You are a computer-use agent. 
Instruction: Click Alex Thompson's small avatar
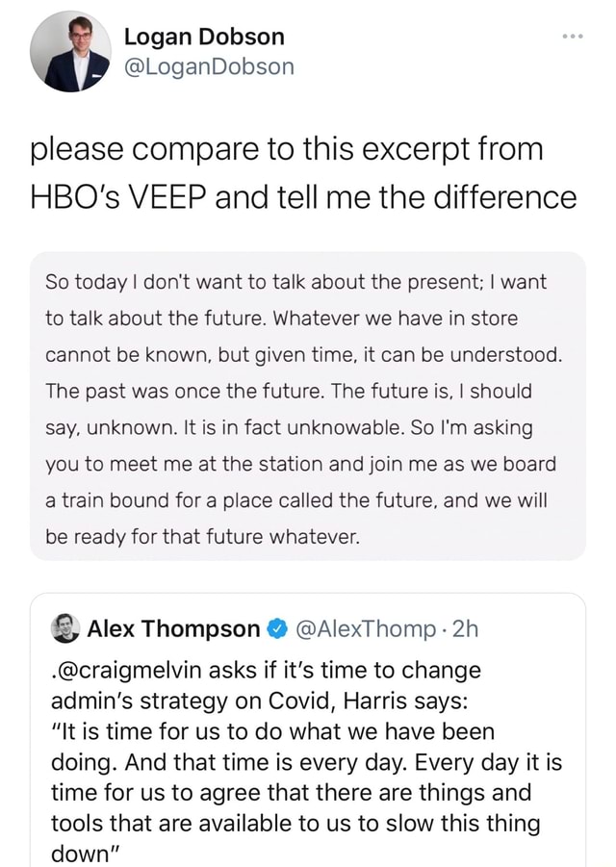coord(64,628)
